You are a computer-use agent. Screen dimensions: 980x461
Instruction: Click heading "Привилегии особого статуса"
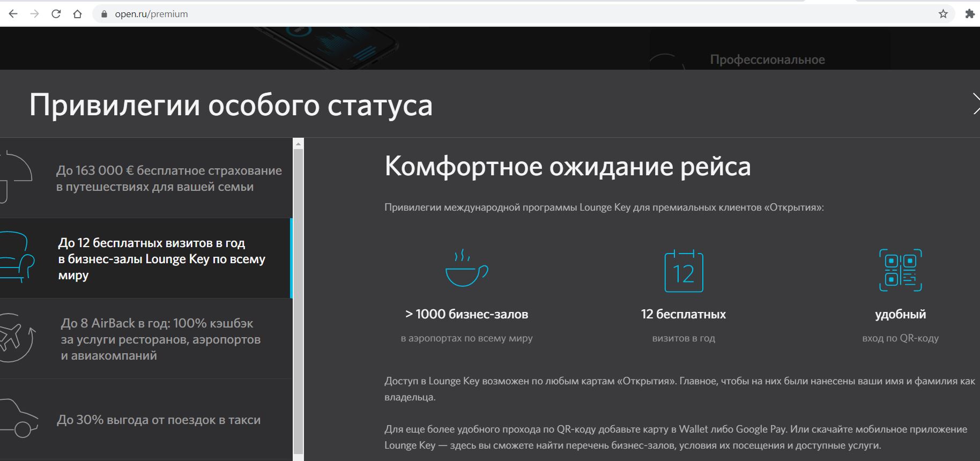coord(231,105)
